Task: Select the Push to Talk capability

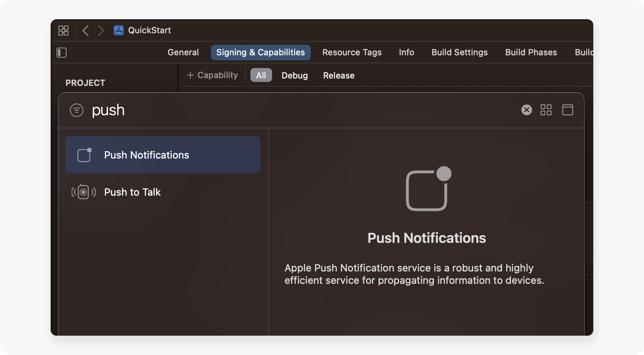Action: pos(163,192)
